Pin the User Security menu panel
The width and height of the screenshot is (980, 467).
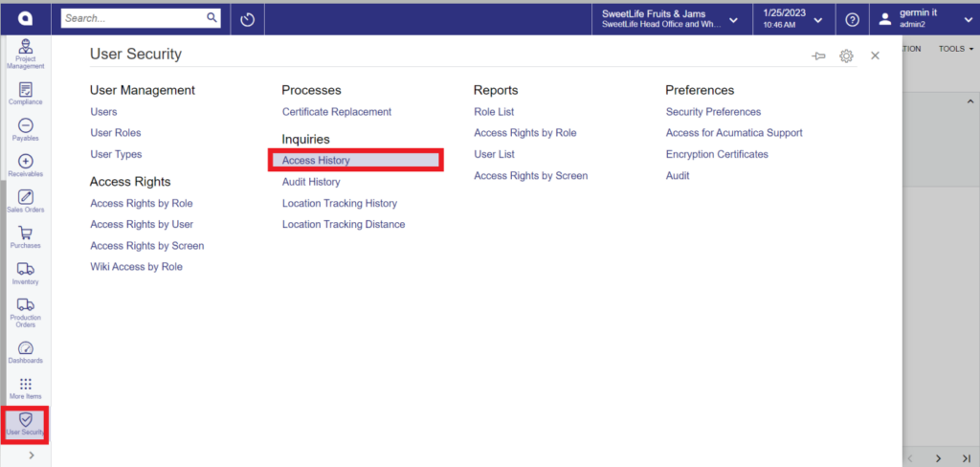818,56
